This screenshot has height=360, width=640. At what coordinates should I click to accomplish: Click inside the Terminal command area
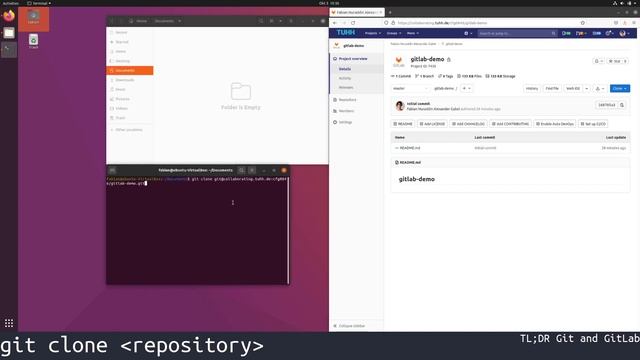click(x=197, y=231)
